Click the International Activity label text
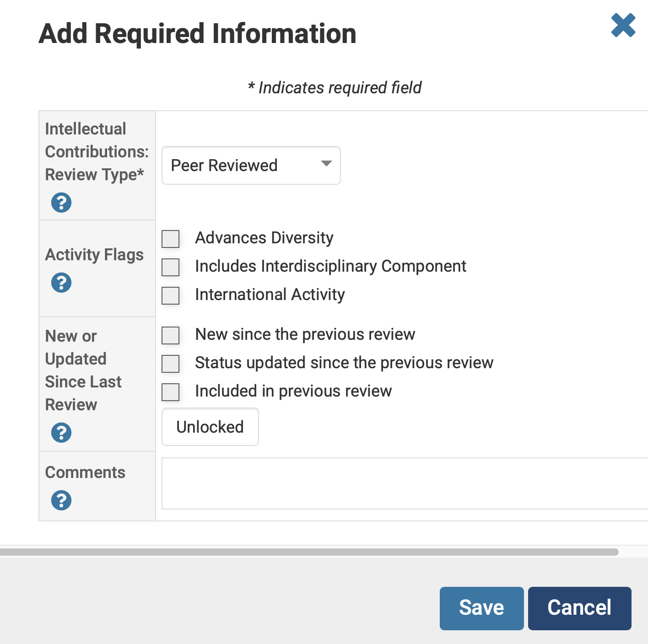Screen dimensions: 648x644 (270, 295)
